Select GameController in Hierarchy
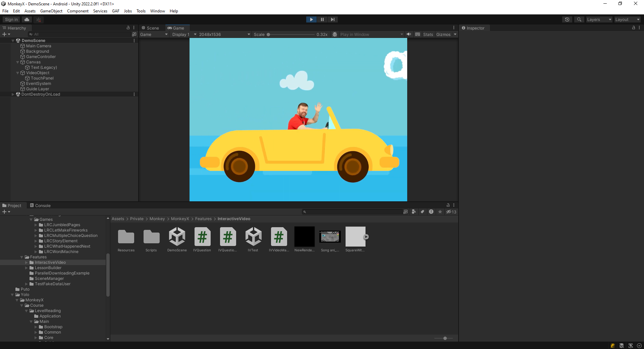Viewport: 644px width, 349px height. click(41, 57)
